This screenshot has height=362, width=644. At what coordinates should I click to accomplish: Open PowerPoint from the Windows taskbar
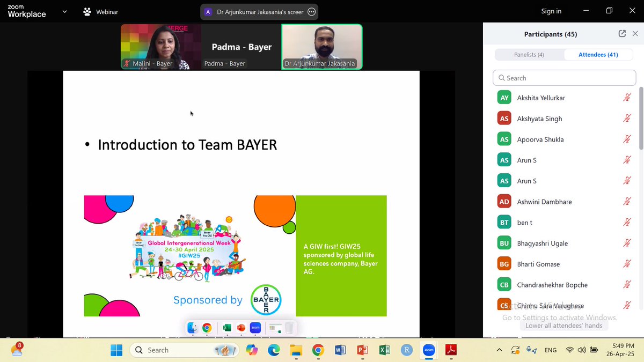click(362, 350)
